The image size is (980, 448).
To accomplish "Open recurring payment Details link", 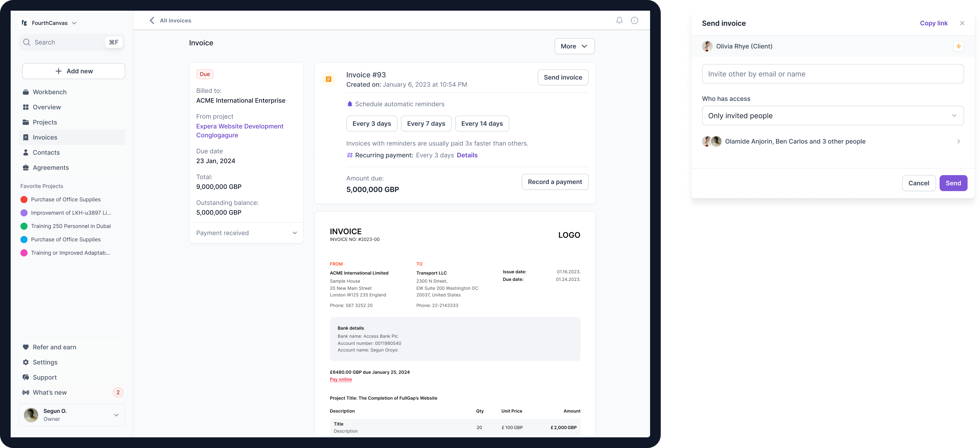I will click(467, 155).
